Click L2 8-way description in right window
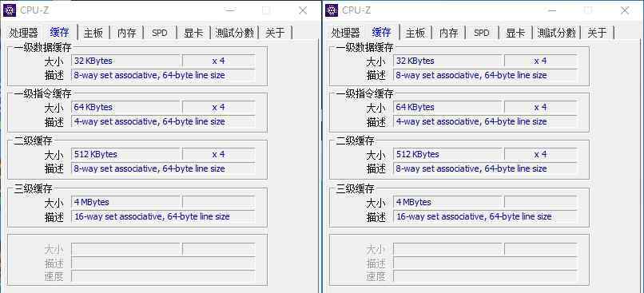This screenshot has width=644, height=293. point(485,168)
